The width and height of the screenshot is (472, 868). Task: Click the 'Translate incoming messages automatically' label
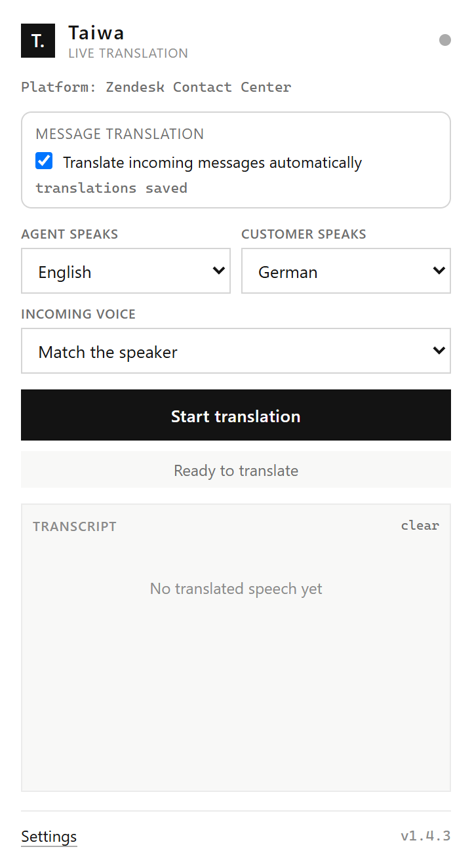212,163
